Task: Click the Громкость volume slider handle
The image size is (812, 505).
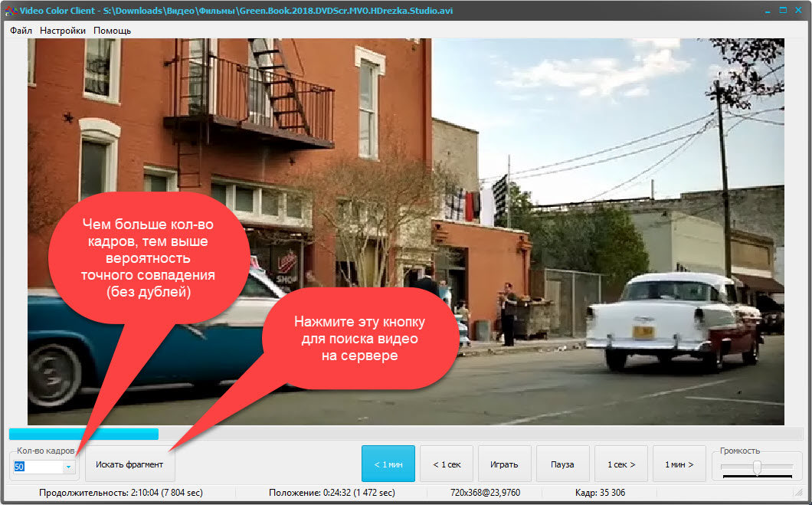Action: [757, 467]
